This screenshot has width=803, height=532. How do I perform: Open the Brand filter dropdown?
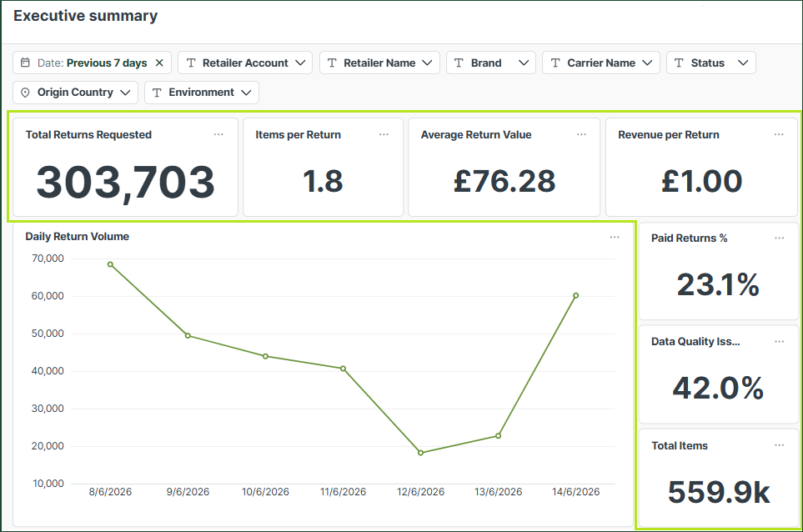[490, 63]
